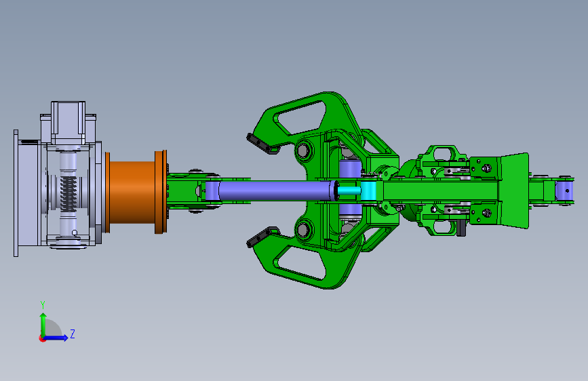Select the green funnel cone at right
This screenshot has height=381, width=588.
click(x=515, y=190)
